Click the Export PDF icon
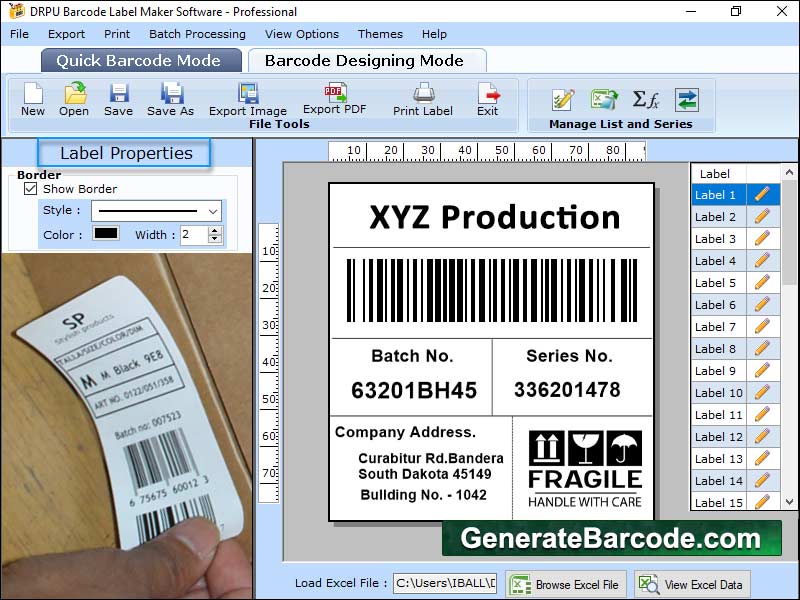The image size is (800, 600). coord(334,94)
